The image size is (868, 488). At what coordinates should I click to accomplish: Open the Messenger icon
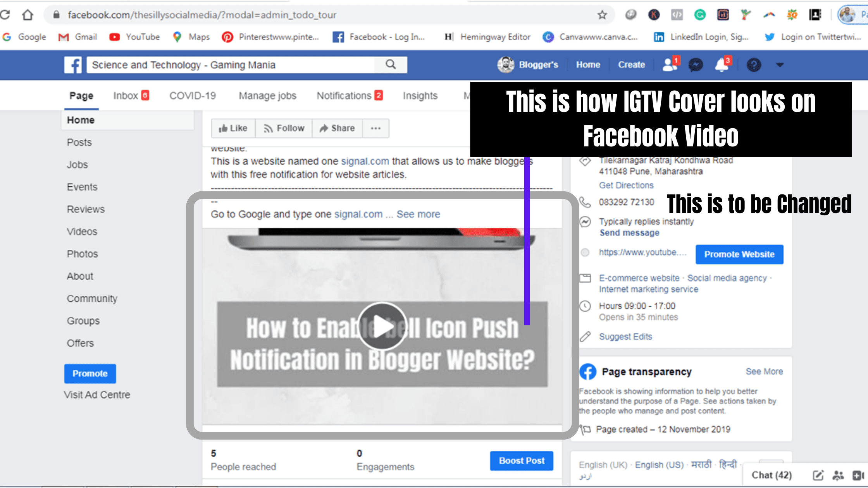click(696, 65)
